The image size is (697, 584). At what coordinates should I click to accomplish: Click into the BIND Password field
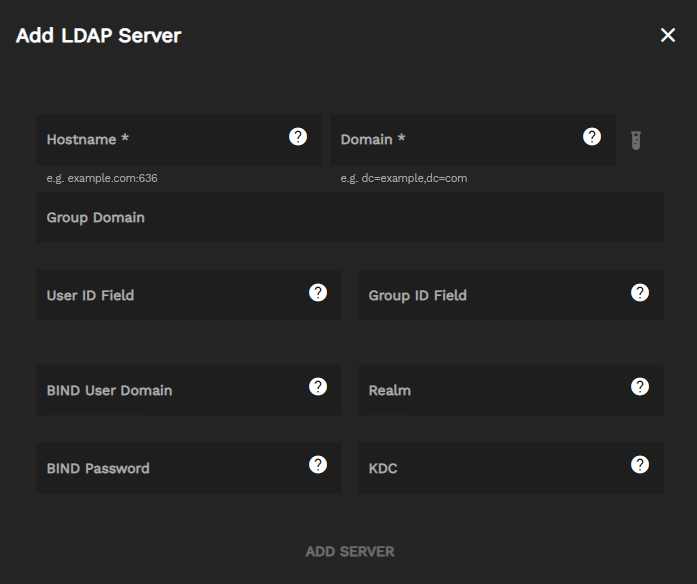[x=170, y=468]
